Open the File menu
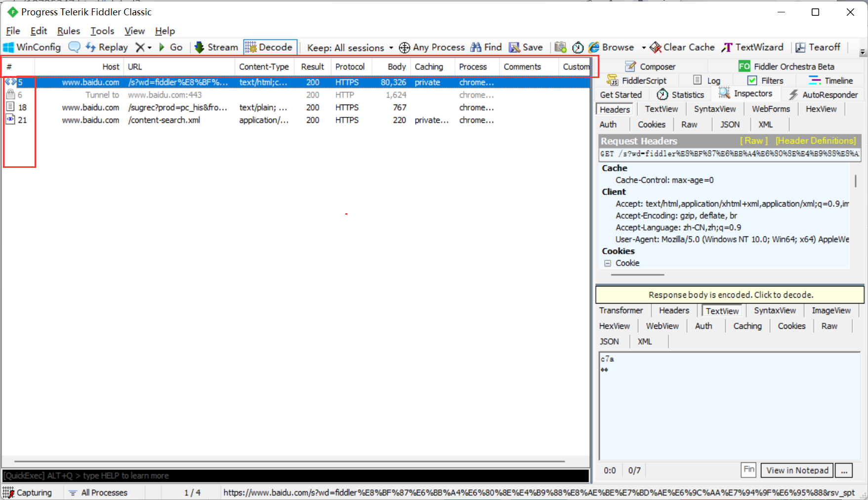Image resolution: width=868 pixels, height=500 pixels. click(x=13, y=31)
